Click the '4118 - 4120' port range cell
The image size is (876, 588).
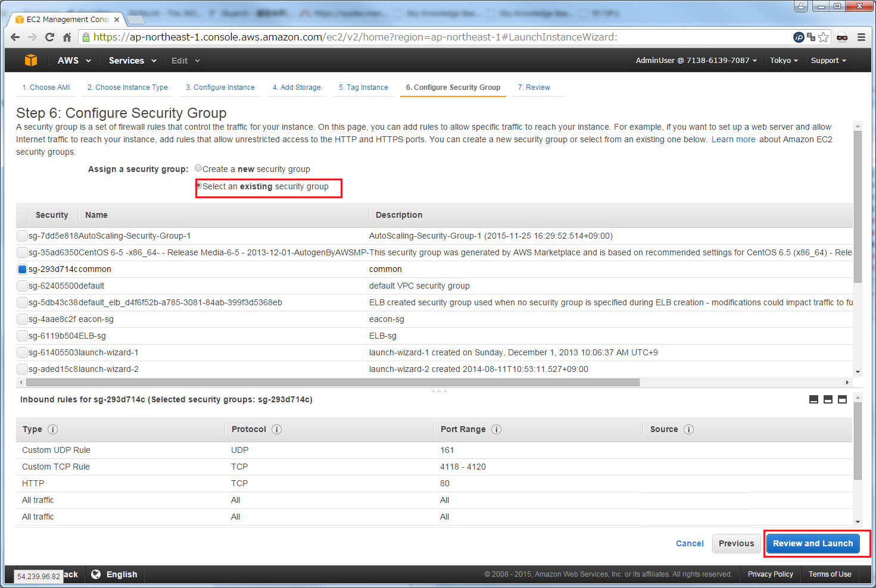point(463,467)
